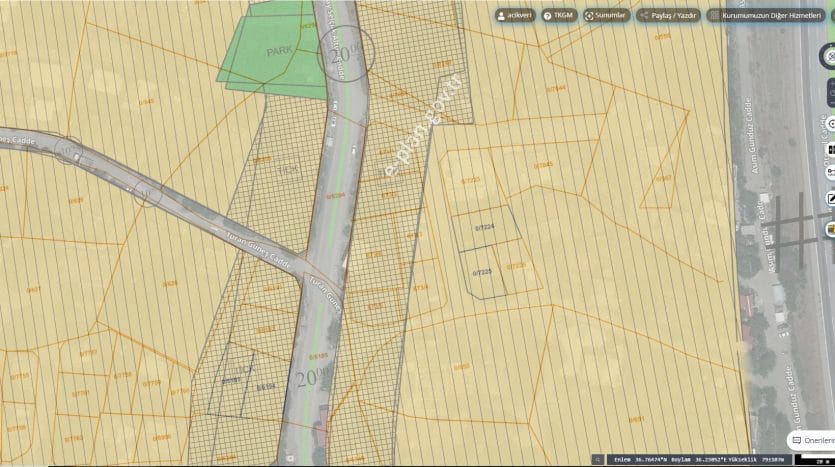Screen dimensions: 835x467
Task: Open the açıkveri user menu
Action: pos(514,16)
